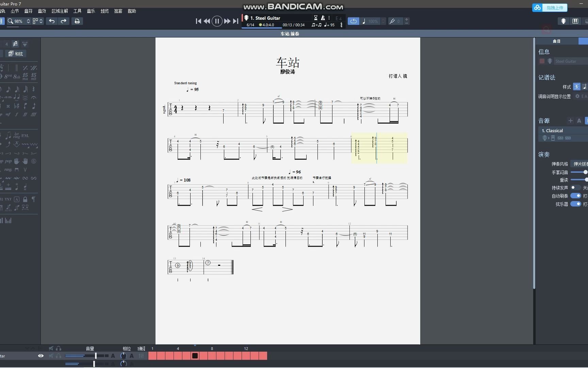Screen dimensions: 588x368
Task: Open the keyboard view icon
Action: coord(575,21)
